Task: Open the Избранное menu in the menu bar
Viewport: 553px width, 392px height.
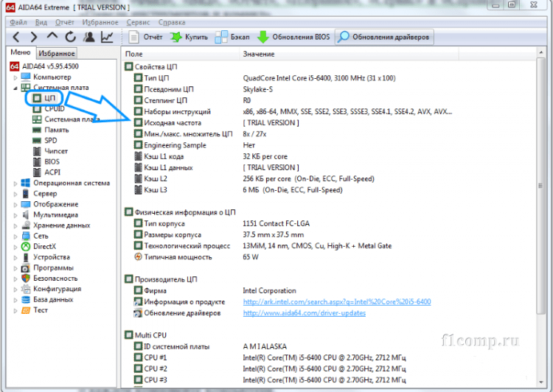Action: coord(100,22)
